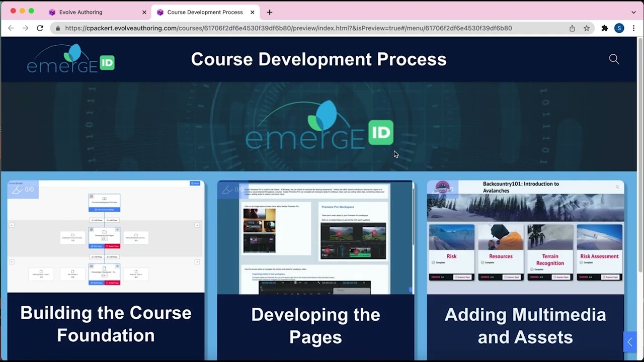This screenshot has height=362, width=644.
Task: Open the extensions puzzle icon
Action: 605,28
